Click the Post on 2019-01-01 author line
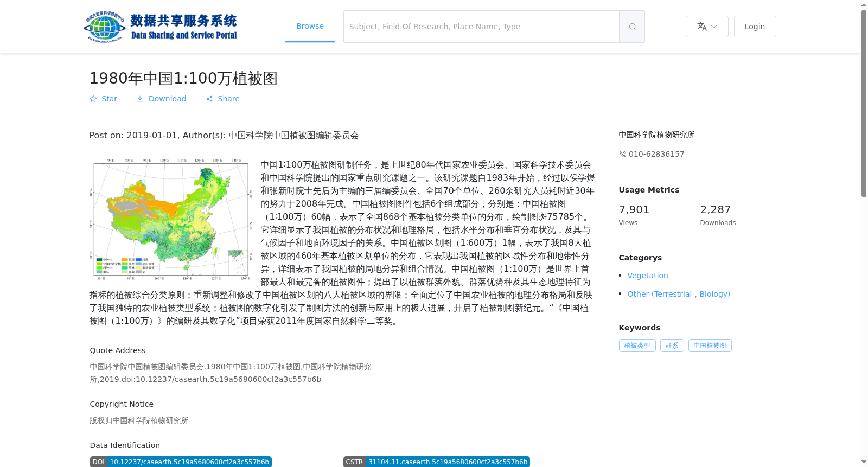Screen dimensions: 868x467 (x=224, y=136)
